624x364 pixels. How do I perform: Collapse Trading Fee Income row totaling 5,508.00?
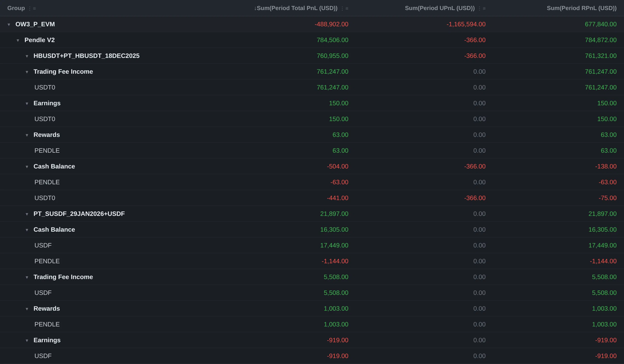[27, 277]
